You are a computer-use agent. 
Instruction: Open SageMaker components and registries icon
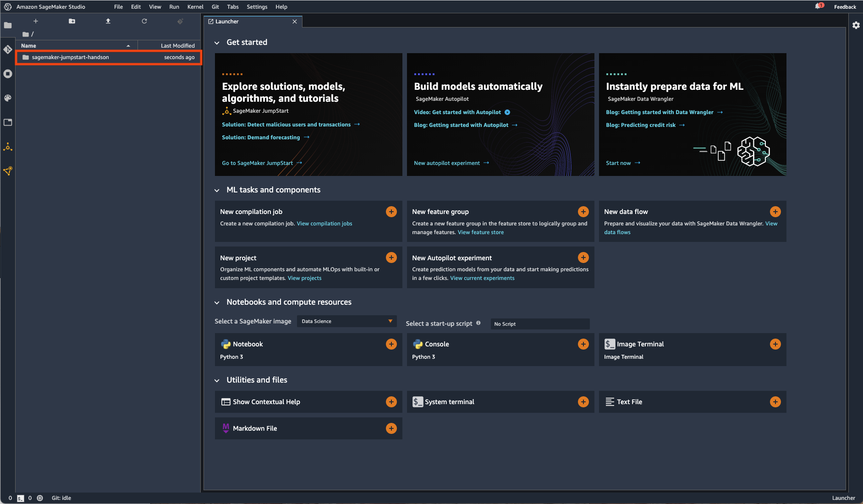[8, 171]
